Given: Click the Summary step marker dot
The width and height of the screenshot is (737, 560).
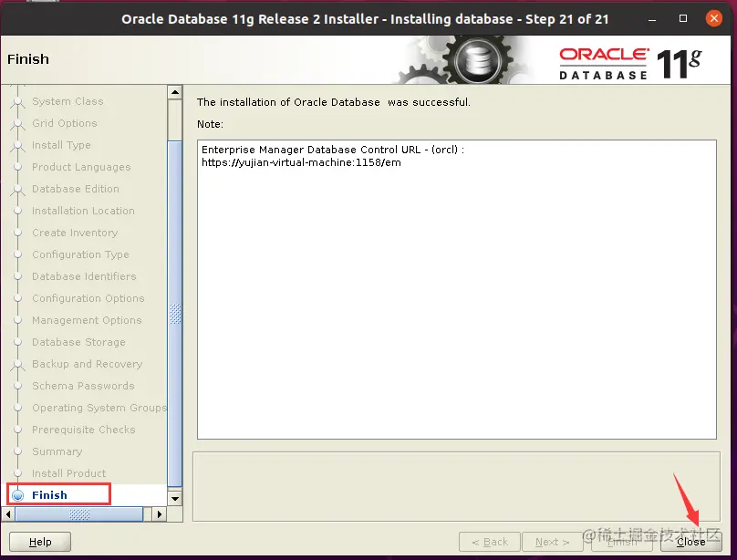Looking at the screenshot, I should point(18,451).
